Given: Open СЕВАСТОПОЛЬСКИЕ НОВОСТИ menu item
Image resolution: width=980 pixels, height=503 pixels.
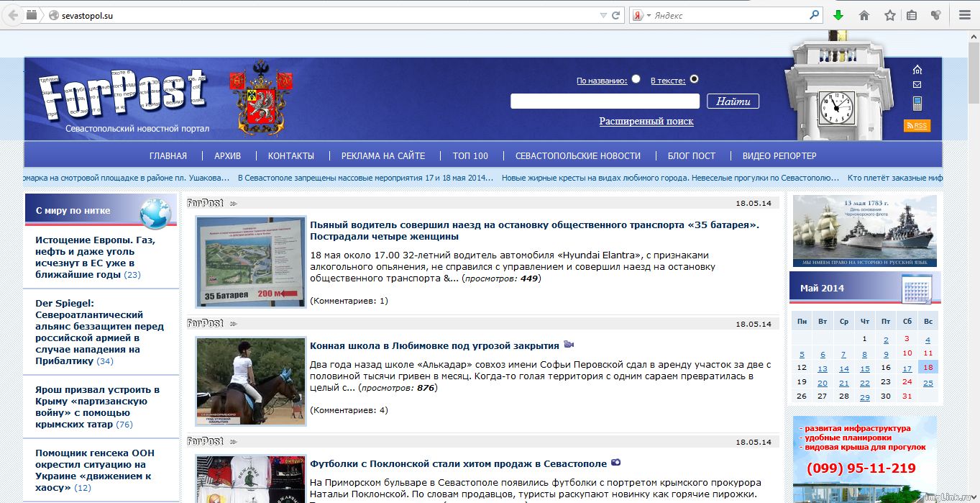Looking at the screenshot, I should 578,155.
